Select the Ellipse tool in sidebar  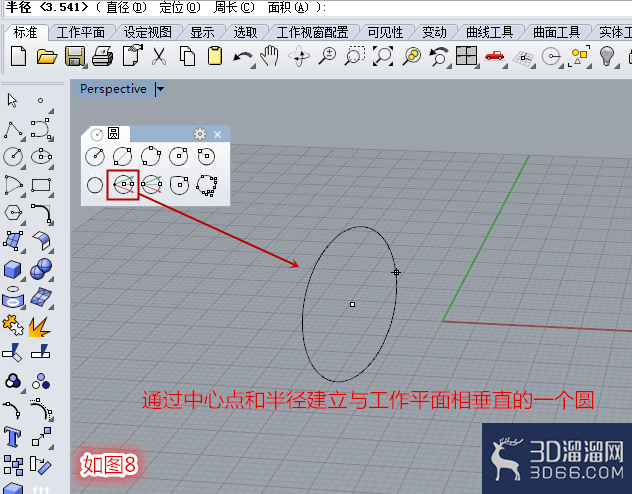pyautogui.click(x=42, y=156)
